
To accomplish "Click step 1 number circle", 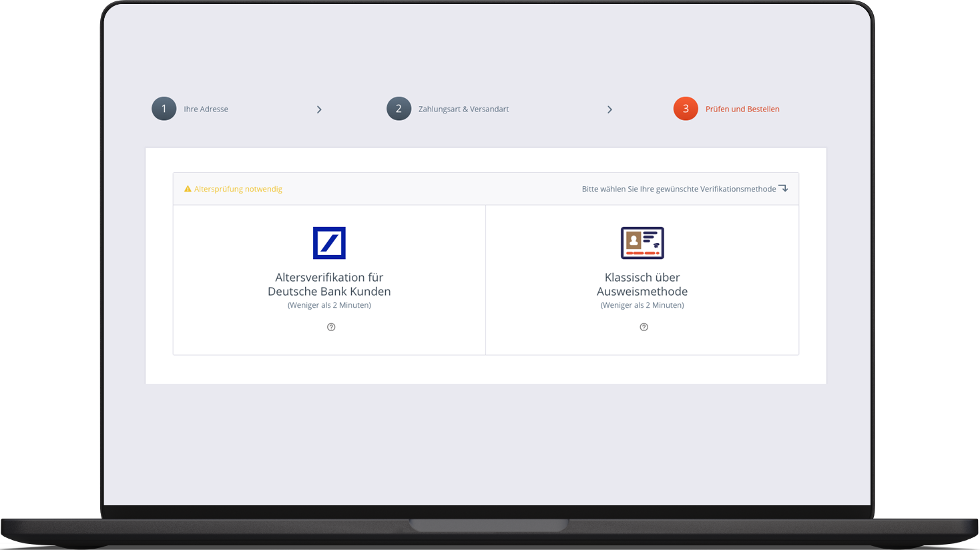I will (x=164, y=109).
